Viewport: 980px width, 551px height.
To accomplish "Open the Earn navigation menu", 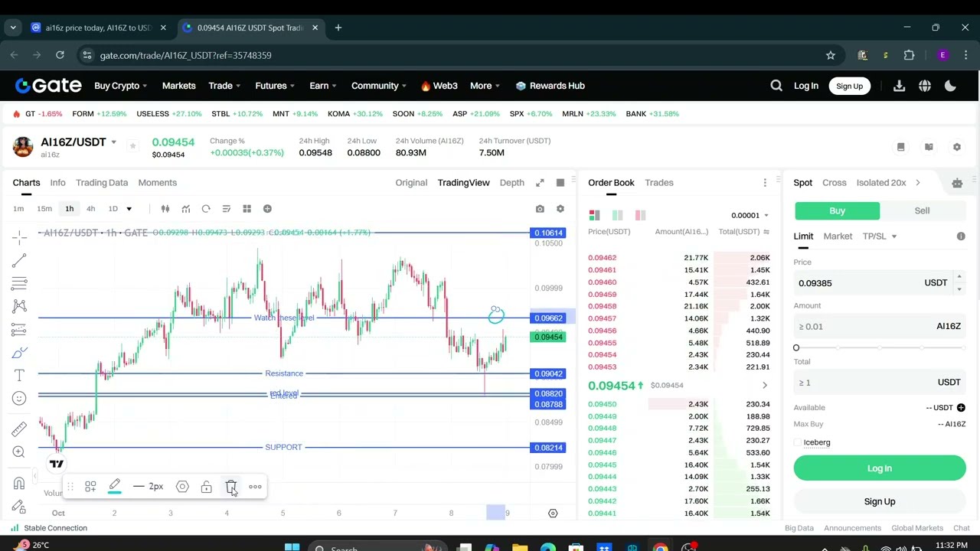I will click(x=323, y=86).
